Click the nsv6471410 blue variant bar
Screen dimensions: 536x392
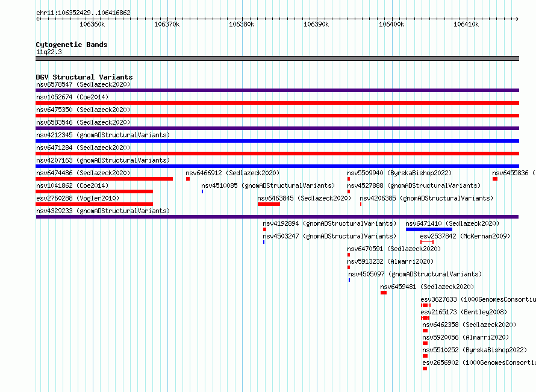[x=429, y=229]
